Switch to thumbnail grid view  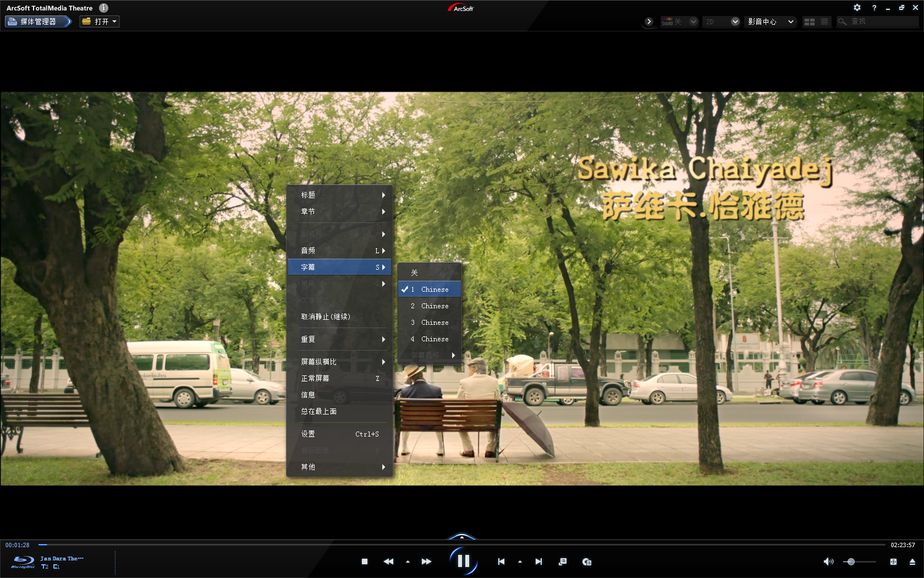pos(809,21)
